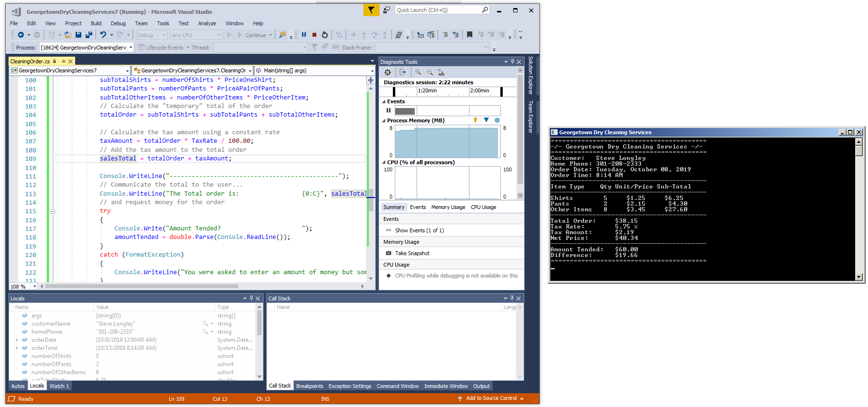Pin the Diagnostic Tools panel
Screen dimensions: 868x407
click(x=512, y=62)
